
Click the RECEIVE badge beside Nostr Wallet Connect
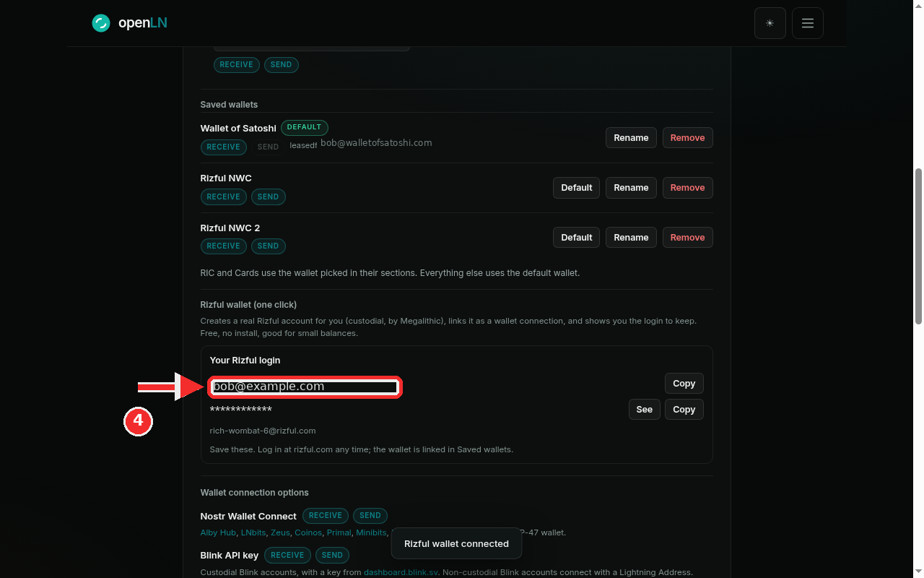pyautogui.click(x=326, y=516)
